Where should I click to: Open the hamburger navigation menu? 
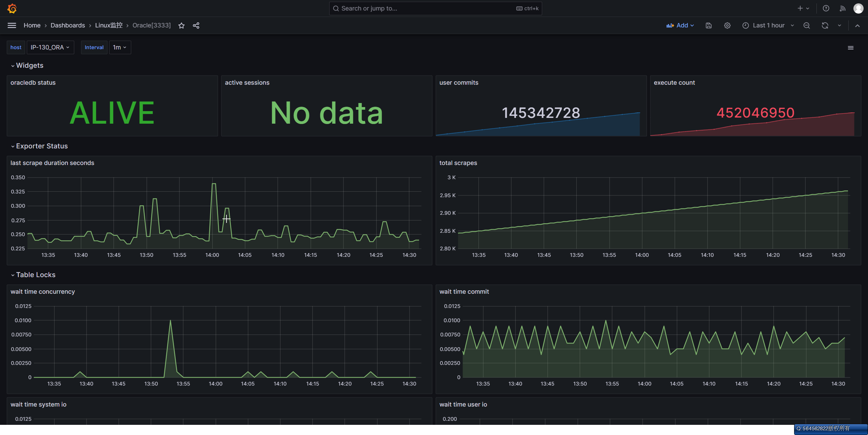(12, 25)
